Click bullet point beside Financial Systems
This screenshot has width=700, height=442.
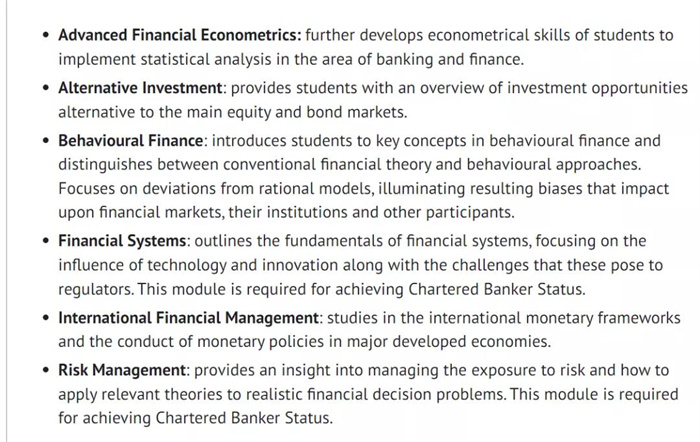click(46, 241)
